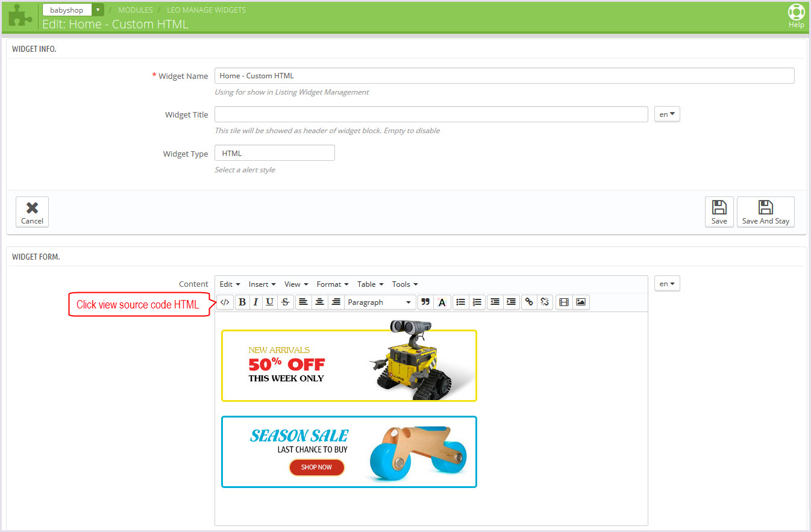This screenshot has width=811, height=532.
Task: Select the 50% OFF robot banner image
Action: click(x=349, y=361)
